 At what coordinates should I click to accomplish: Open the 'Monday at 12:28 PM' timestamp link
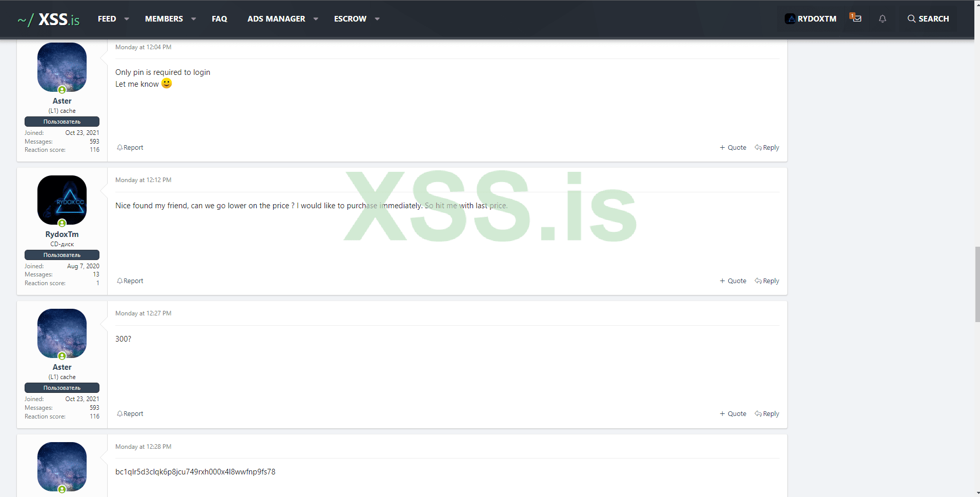point(144,447)
